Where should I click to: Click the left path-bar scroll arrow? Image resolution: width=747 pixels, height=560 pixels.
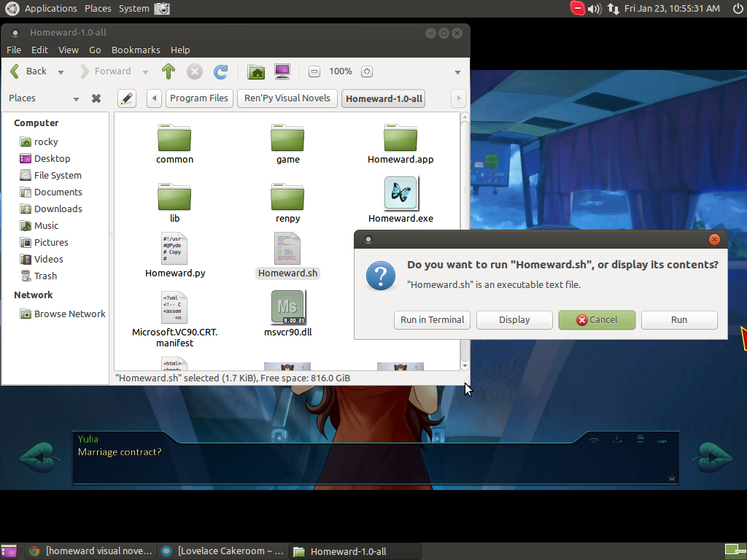coord(154,98)
